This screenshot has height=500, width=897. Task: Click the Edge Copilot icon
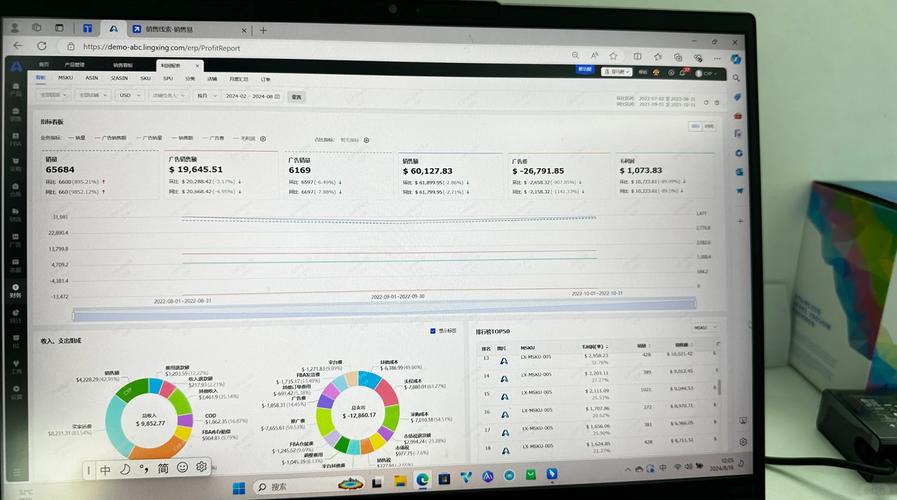[736, 58]
